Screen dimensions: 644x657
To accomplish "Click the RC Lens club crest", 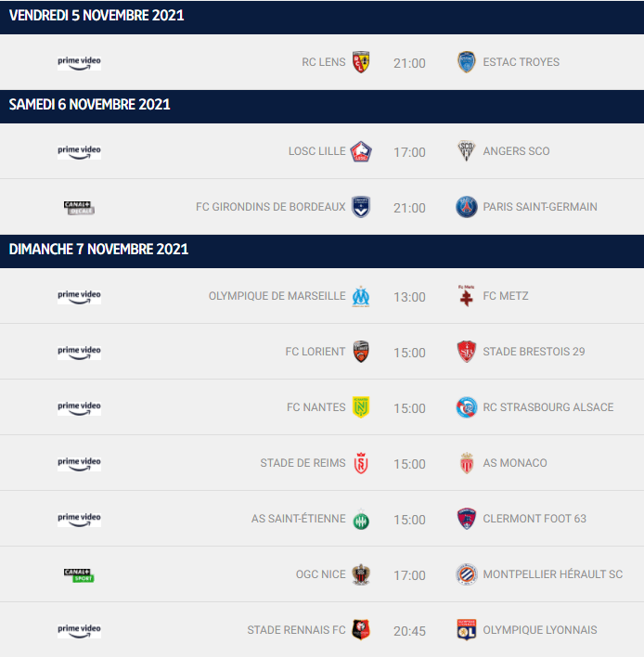I will click(x=361, y=62).
